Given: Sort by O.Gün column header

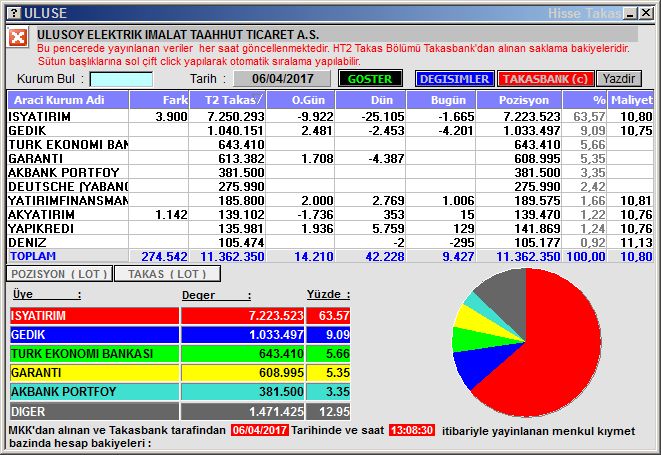Looking at the screenshot, I should [x=301, y=100].
